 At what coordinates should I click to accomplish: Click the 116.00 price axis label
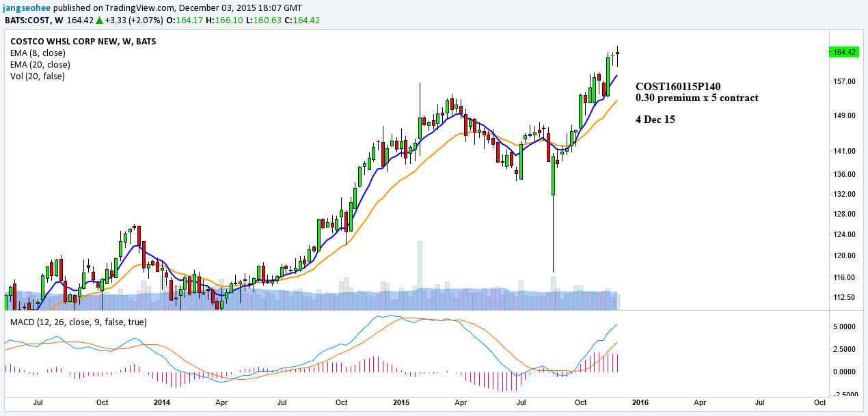844,277
